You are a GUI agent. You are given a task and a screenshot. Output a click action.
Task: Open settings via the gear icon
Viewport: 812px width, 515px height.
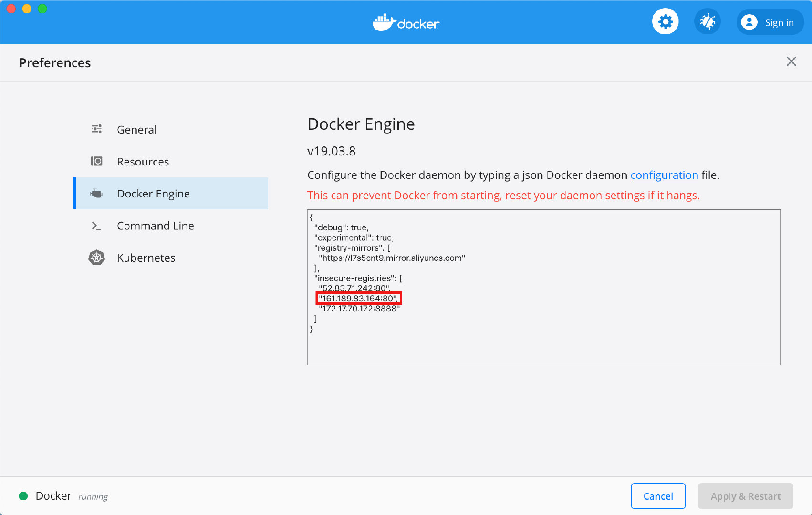[665, 22]
